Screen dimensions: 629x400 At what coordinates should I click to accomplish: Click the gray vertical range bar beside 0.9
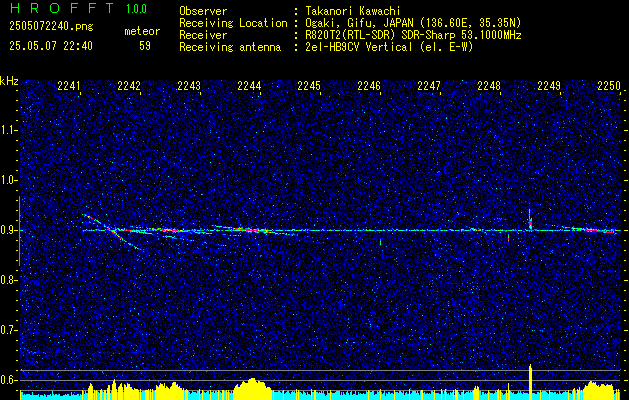[19, 231]
